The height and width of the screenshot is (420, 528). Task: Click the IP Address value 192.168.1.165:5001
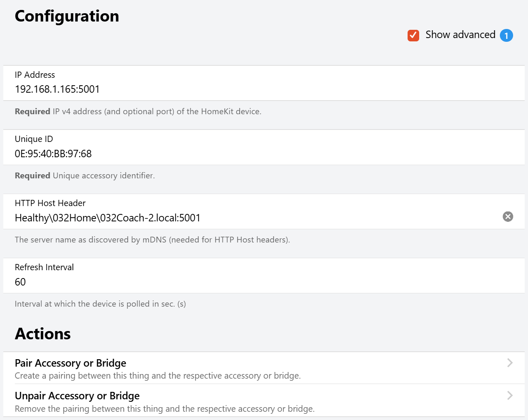57,89
